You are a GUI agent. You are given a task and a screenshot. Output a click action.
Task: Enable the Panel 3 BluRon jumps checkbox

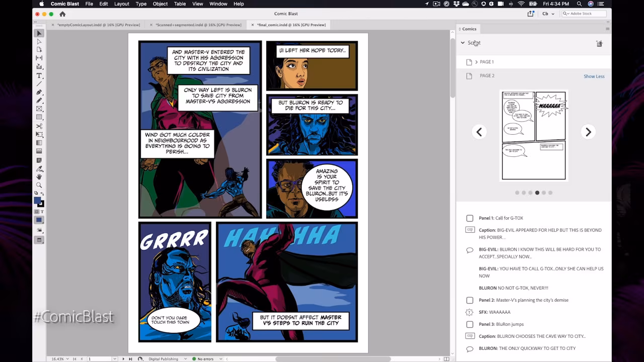[x=469, y=324]
